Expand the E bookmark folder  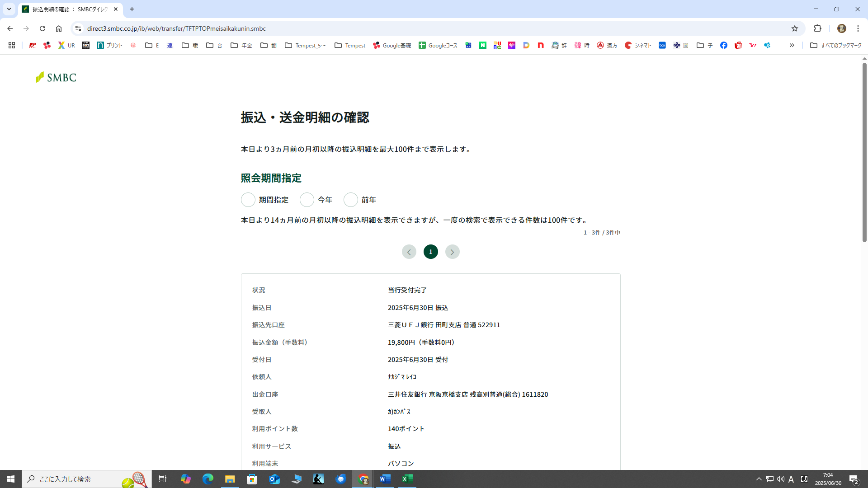click(152, 45)
